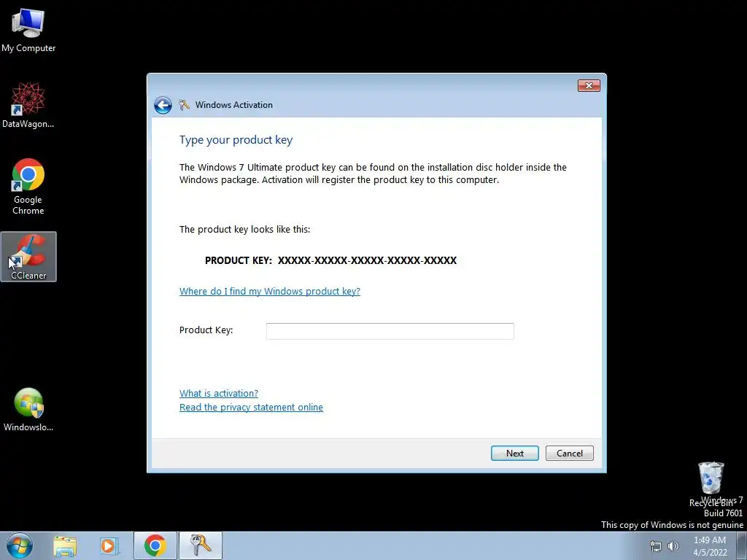The image size is (747, 560).
Task: Click 'The product key looks like this:' text
Action: [244, 230]
